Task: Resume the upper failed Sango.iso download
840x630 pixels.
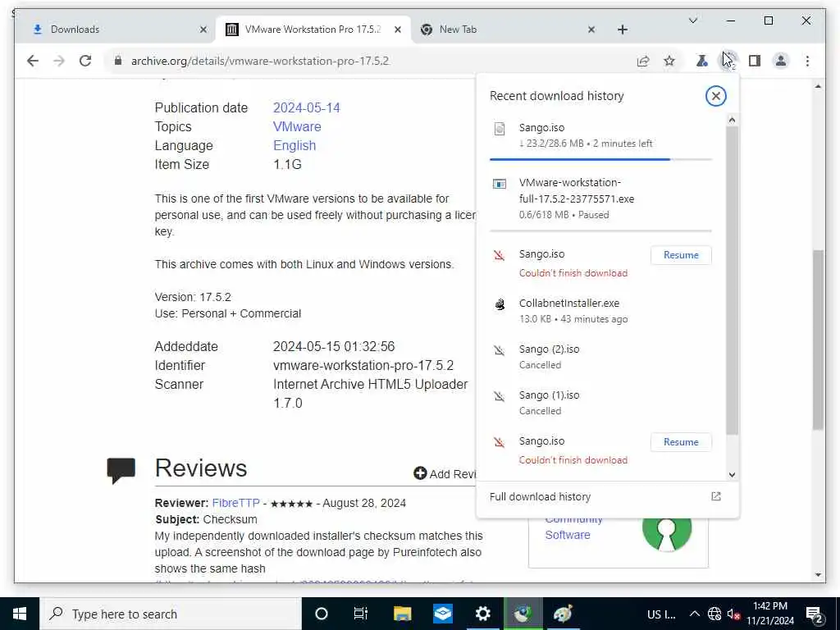Action: (681, 255)
